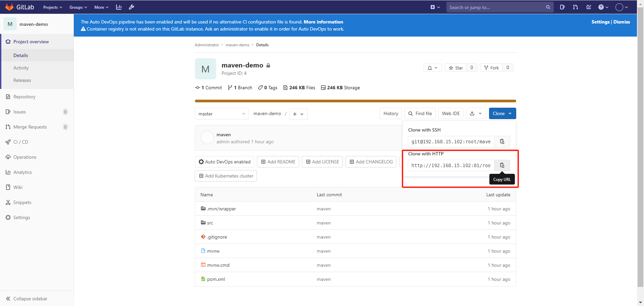Dismiss the Auto DevOps banner
This screenshot has height=306, width=644.
click(622, 22)
